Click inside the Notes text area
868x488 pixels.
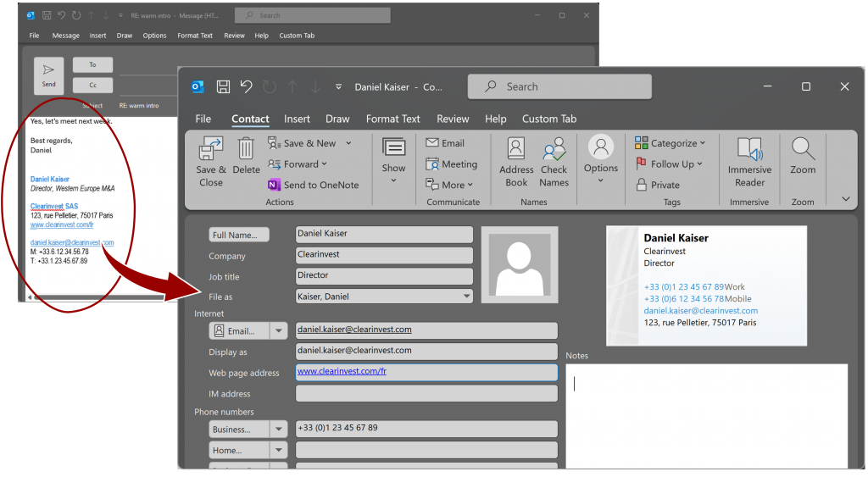706,415
